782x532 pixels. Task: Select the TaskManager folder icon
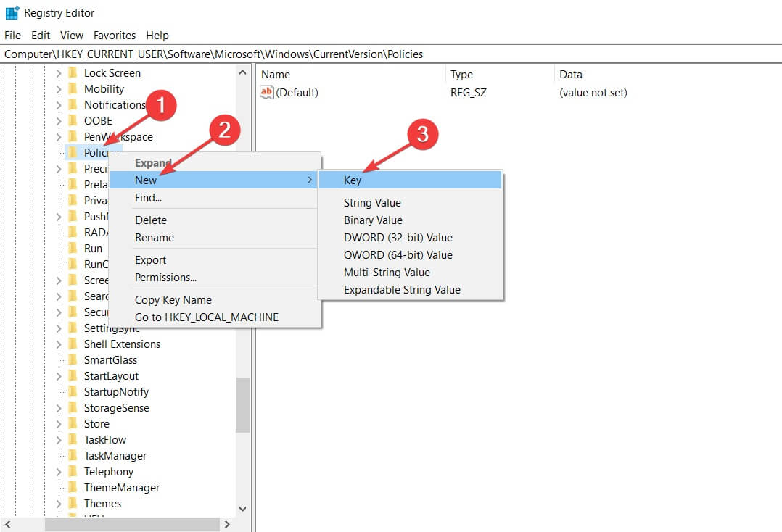pyautogui.click(x=73, y=456)
